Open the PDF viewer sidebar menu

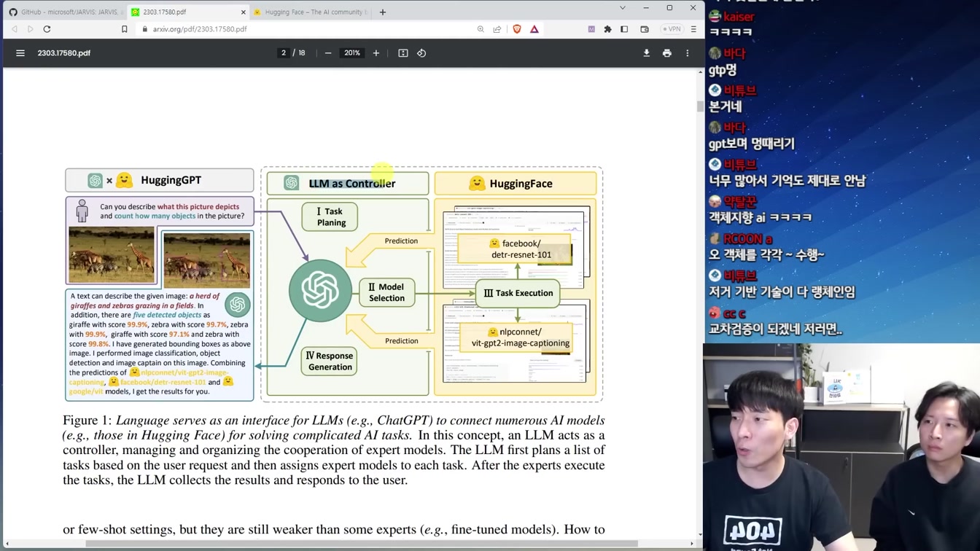tap(20, 53)
